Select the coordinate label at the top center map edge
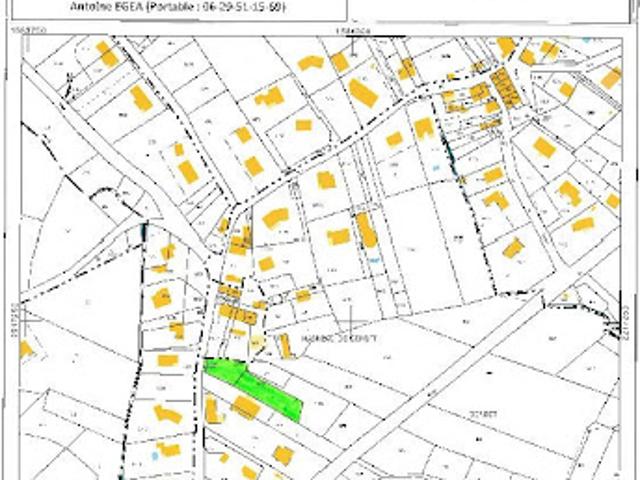This screenshot has width=640, height=480. click(x=353, y=31)
